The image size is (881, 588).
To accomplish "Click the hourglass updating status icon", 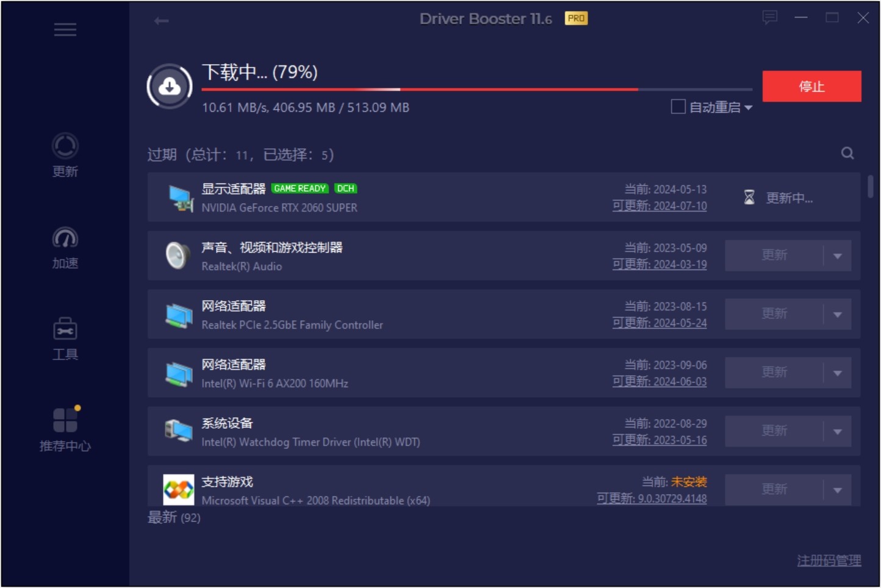I will coord(749,198).
